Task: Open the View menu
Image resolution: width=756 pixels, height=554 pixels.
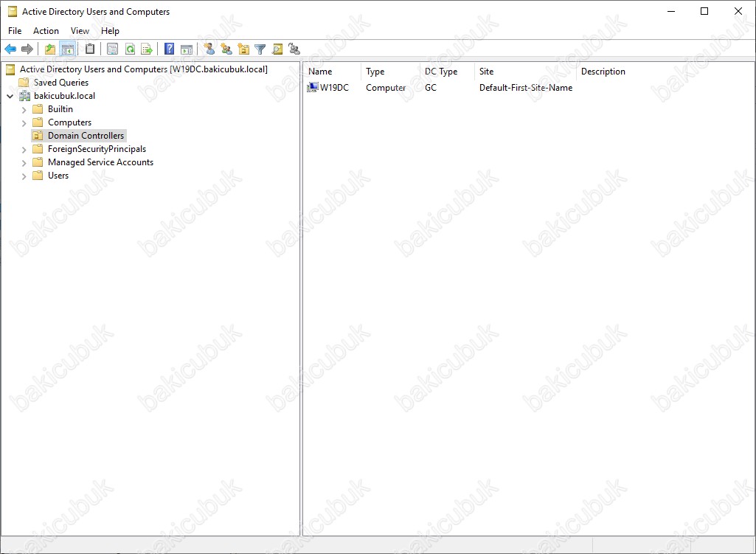Action: point(80,31)
